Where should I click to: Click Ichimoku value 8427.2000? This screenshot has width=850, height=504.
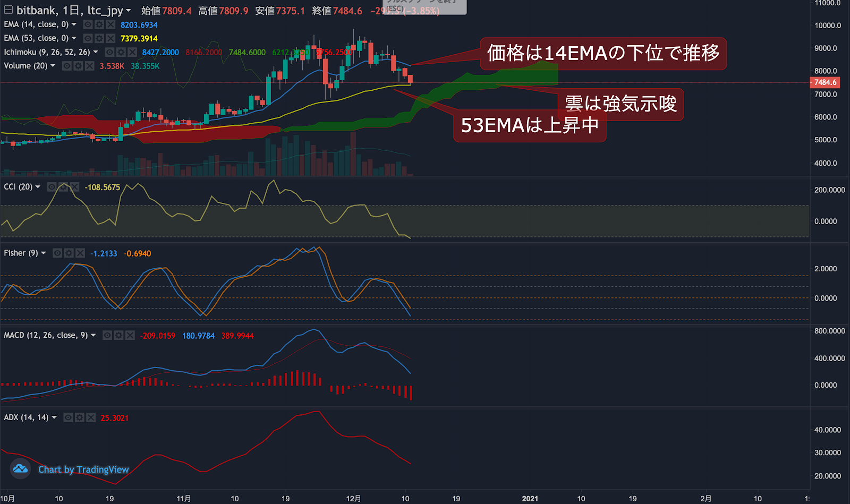point(160,53)
